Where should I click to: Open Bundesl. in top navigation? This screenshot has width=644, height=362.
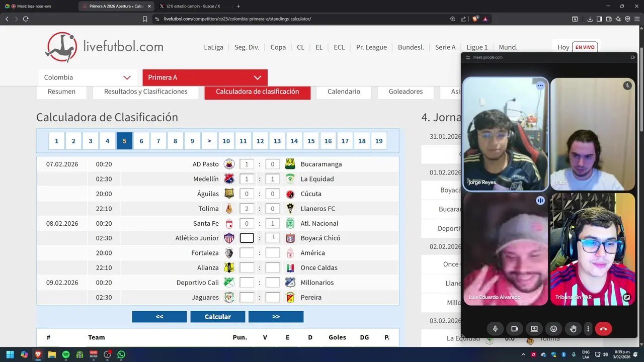pos(411,47)
